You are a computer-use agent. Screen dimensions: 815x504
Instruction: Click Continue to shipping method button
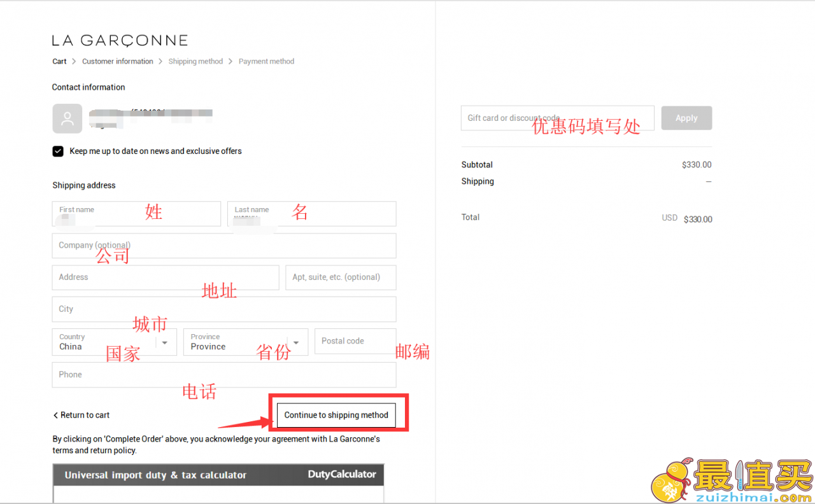coord(336,415)
